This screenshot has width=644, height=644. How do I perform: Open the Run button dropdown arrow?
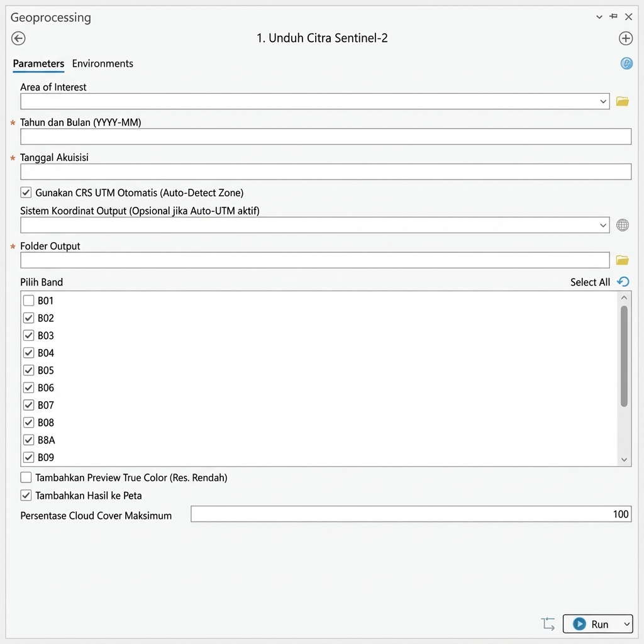click(x=627, y=624)
